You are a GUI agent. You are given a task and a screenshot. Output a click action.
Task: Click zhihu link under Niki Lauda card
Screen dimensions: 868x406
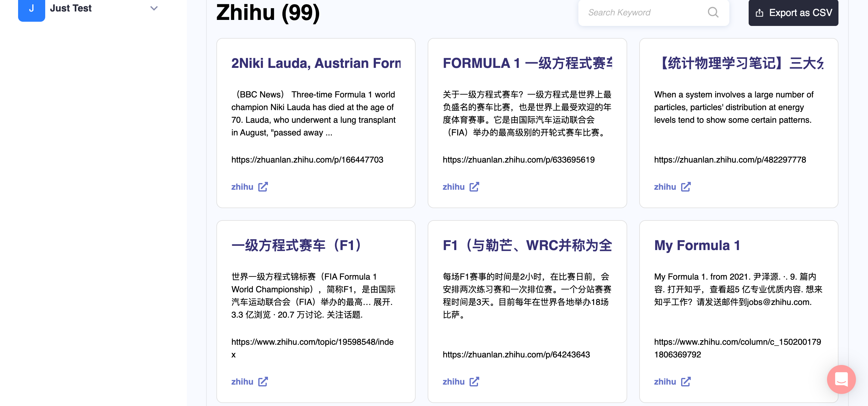[242, 187]
